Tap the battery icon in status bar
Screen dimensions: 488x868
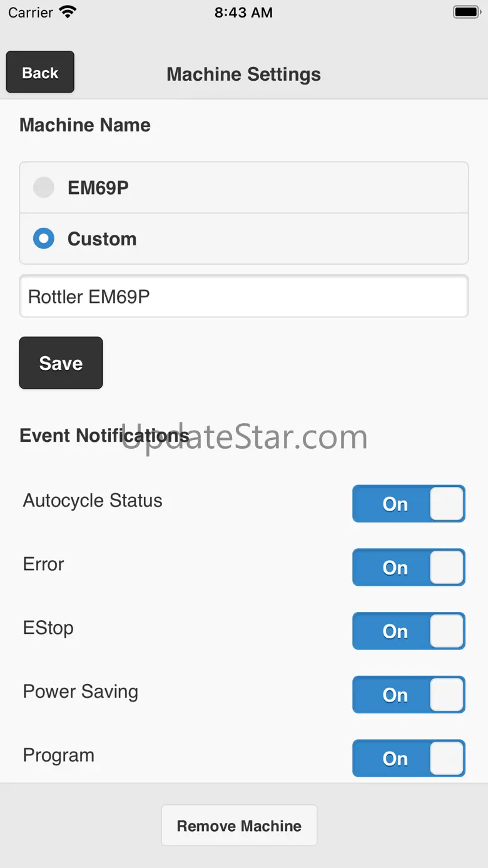[x=466, y=12]
